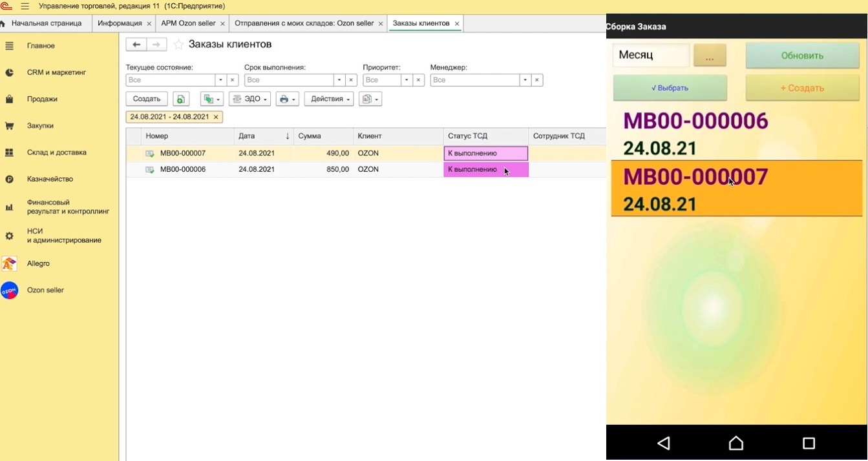868x461 pixels.
Task: Open the reports dropdown after Действия
Action: (x=370, y=99)
